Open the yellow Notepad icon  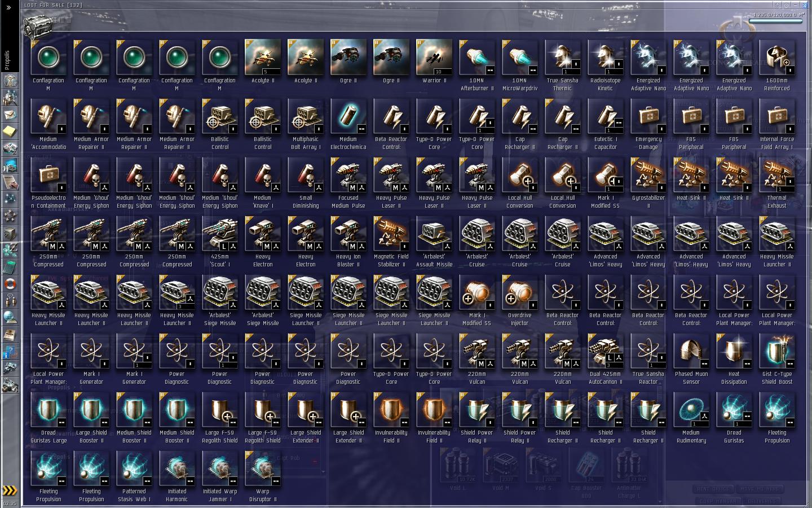10,131
